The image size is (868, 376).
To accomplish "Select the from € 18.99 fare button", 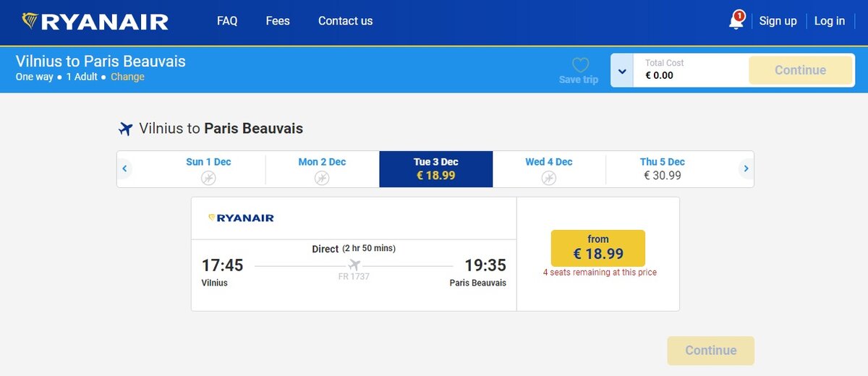I will (597, 248).
